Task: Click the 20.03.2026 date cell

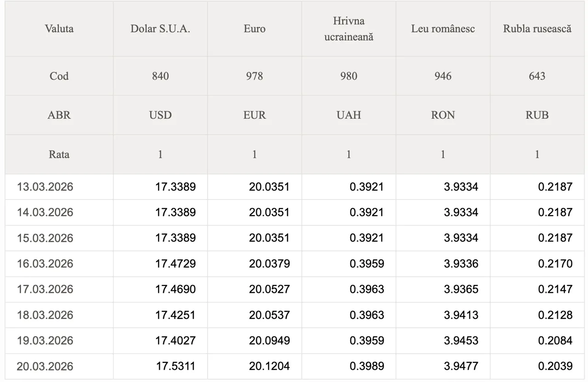Action: click(x=45, y=366)
